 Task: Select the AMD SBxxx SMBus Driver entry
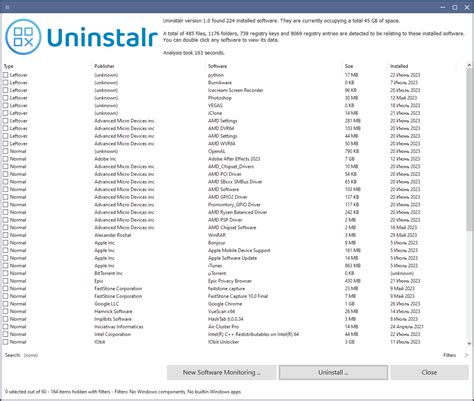point(235,182)
